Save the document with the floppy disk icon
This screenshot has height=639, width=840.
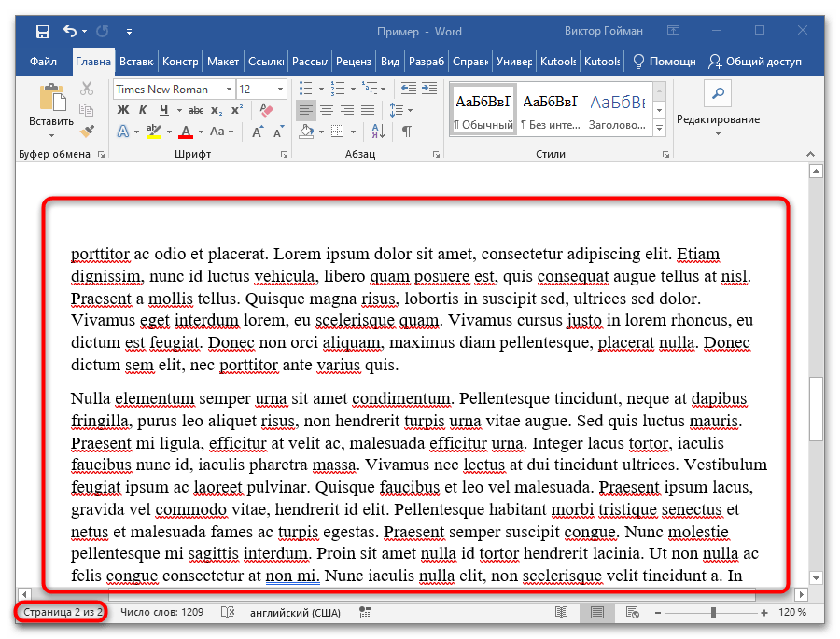(42, 31)
